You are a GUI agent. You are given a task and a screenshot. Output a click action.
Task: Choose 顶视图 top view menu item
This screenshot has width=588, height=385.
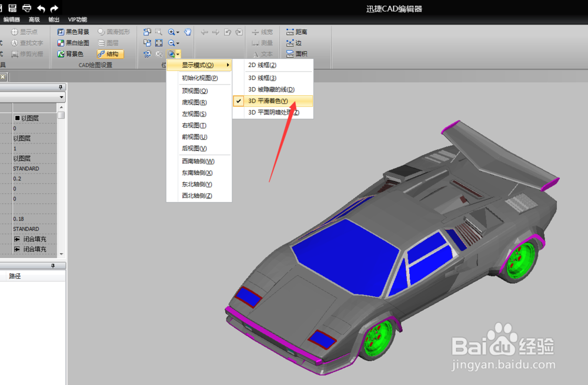[199, 91]
